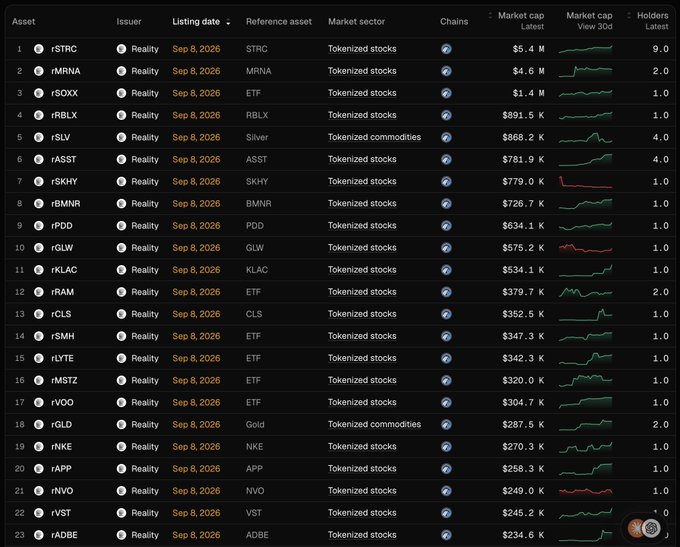Screen dimensions: 680x547
Task: Click the Reality issuer icon in rPDD row
Action: pyautogui.click(x=121, y=226)
